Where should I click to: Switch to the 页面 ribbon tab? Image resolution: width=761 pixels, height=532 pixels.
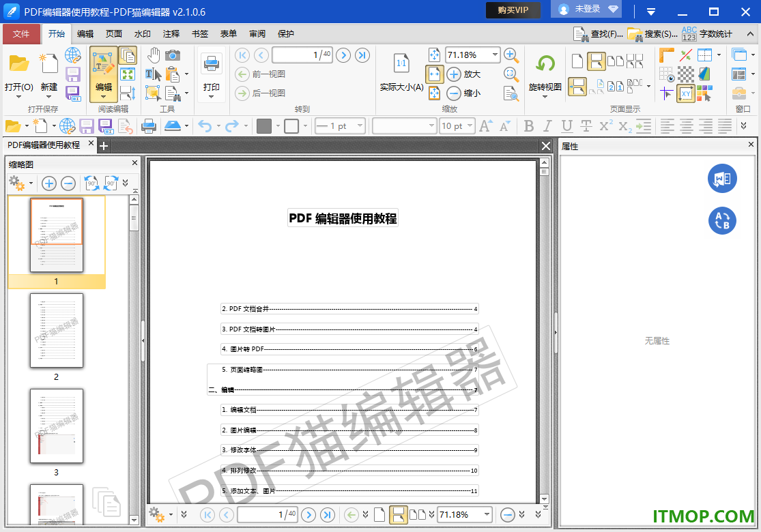[113, 34]
